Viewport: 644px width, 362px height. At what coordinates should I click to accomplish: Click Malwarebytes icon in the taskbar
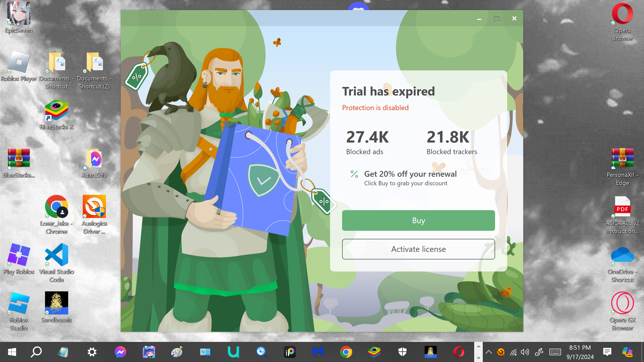point(318,352)
